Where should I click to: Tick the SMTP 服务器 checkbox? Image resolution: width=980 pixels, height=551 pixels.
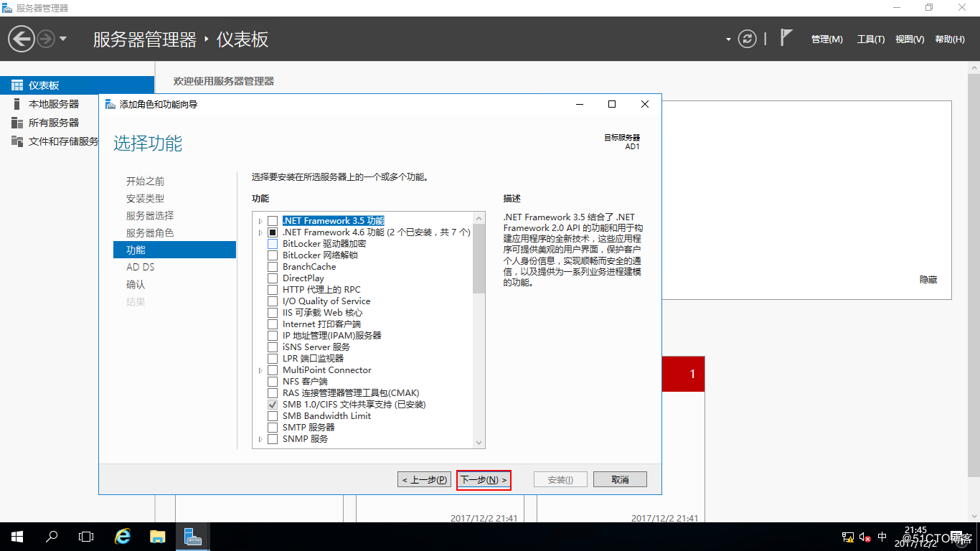(273, 428)
